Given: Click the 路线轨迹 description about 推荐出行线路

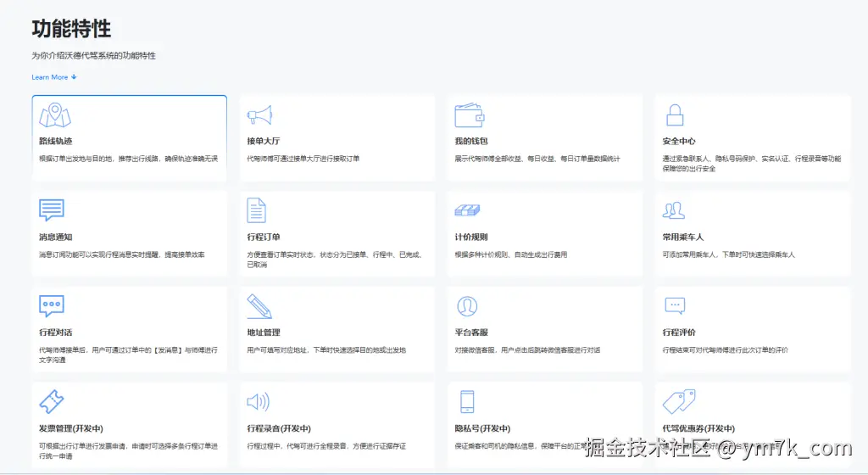Looking at the screenshot, I should pos(129,159).
